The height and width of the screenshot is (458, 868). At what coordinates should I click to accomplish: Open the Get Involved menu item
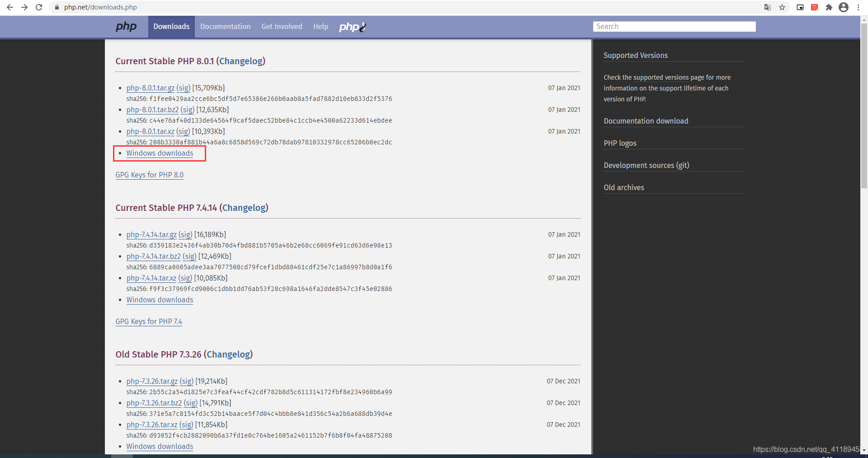281,26
